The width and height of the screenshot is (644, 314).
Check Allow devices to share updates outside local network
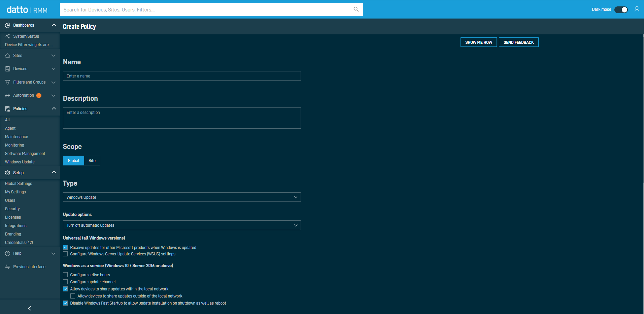(x=73, y=296)
